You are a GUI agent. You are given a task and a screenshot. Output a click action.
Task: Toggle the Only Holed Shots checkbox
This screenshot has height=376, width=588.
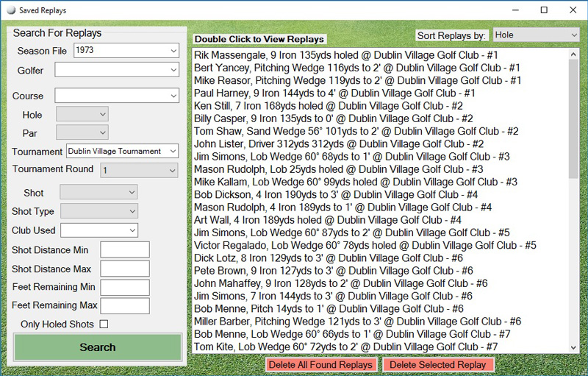(104, 324)
